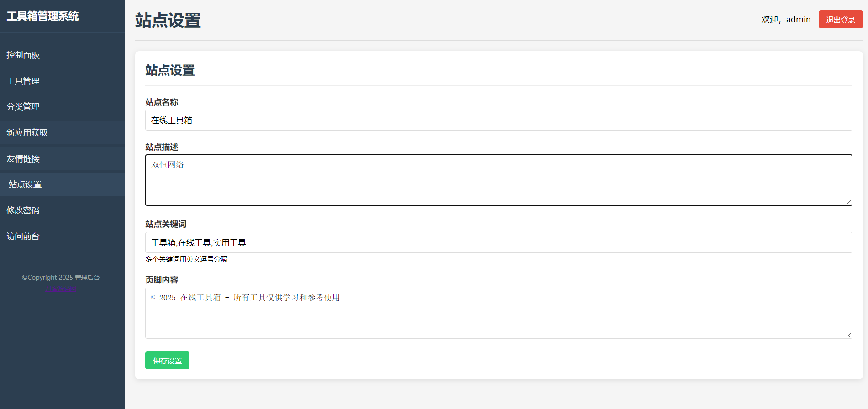Grab the 站点描述 textarea resize handle
This screenshot has height=409, width=868.
coord(849,202)
